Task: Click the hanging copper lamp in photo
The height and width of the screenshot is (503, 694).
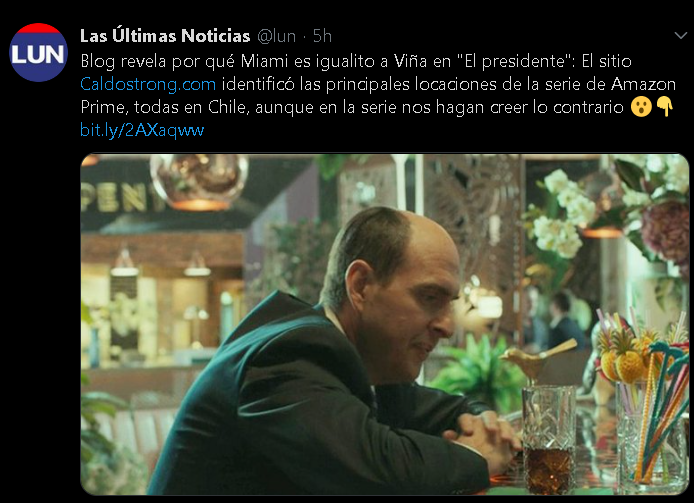Action: pos(199,181)
